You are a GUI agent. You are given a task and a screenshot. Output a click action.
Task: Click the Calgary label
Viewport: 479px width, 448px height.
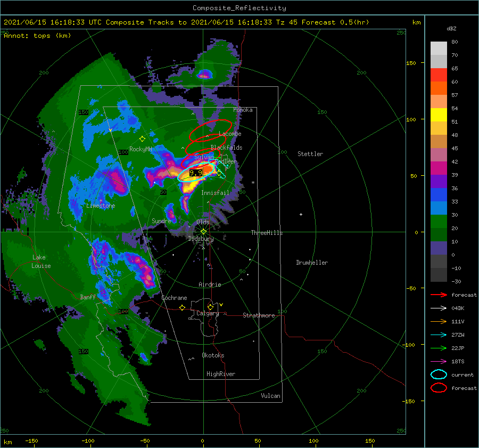point(208,313)
